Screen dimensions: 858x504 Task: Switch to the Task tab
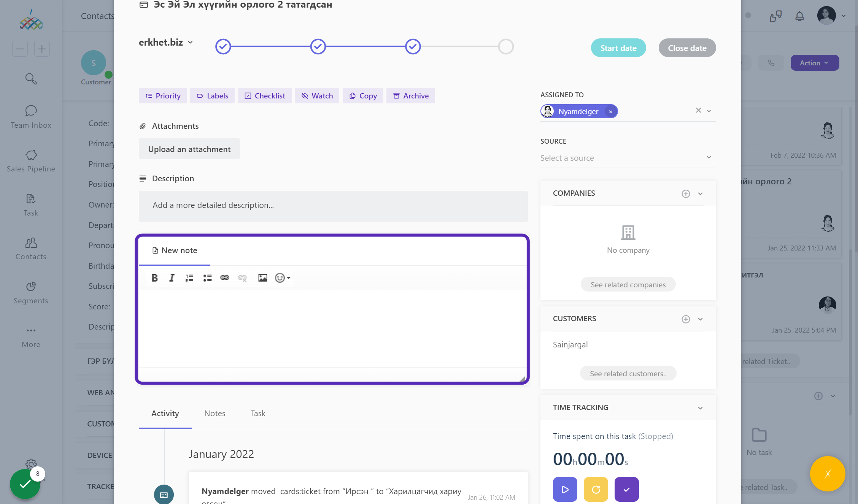tap(258, 414)
